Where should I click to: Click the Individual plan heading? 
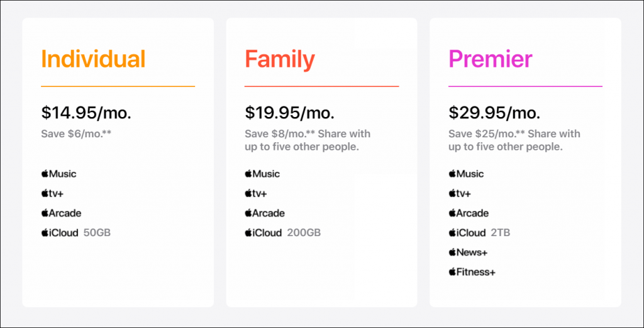pyautogui.click(x=93, y=59)
